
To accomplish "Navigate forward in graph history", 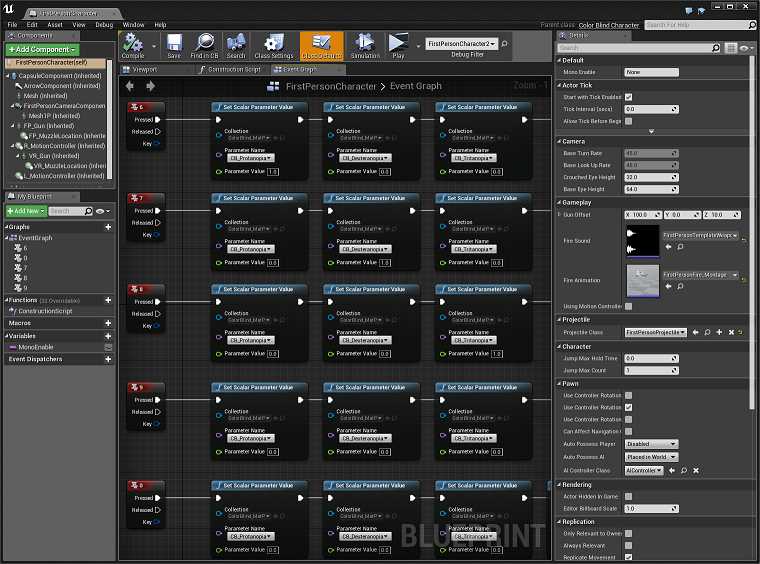I will (x=150, y=86).
